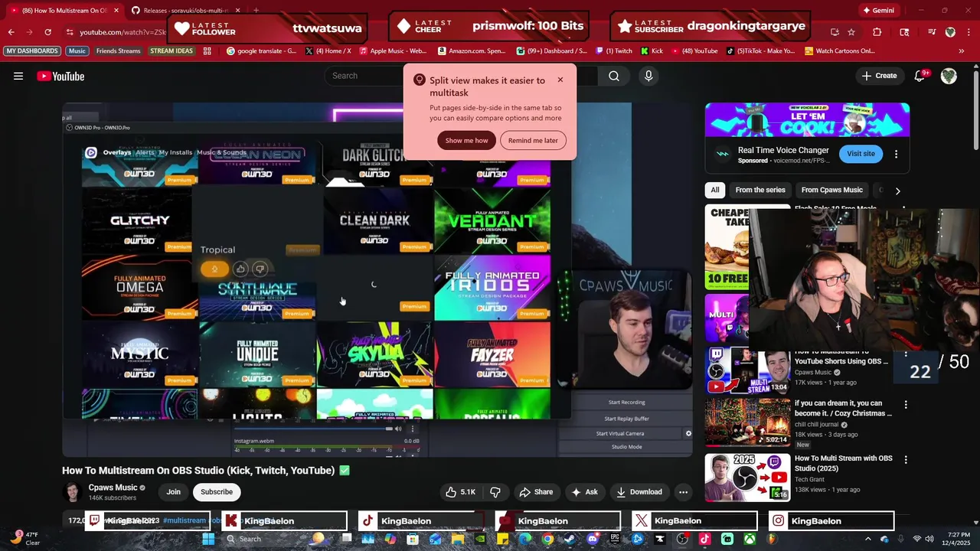Open the voice changer ad banner
The image size is (980, 551).
[807, 120]
